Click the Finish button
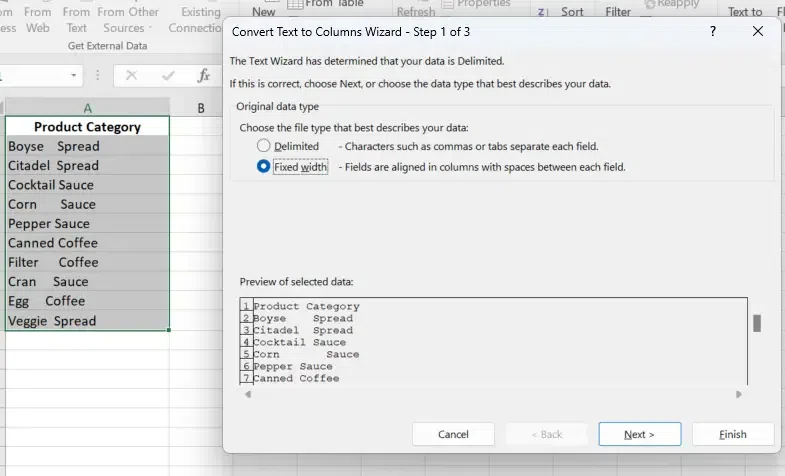This screenshot has height=476, width=785. pos(732,434)
